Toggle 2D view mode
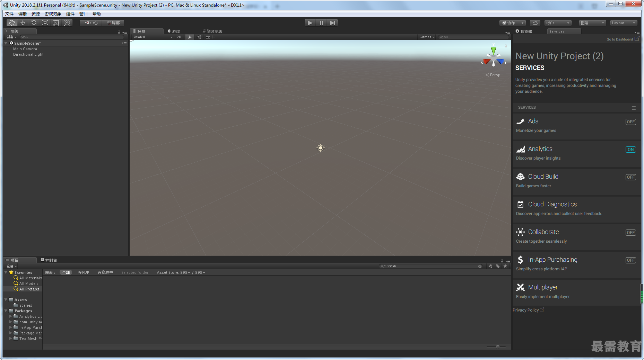The width and height of the screenshot is (644, 360). pyautogui.click(x=179, y=37)
